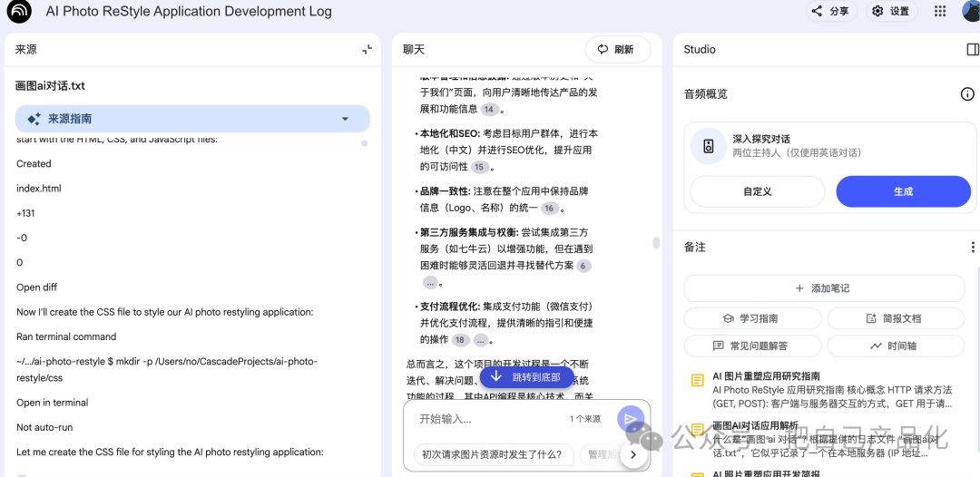The width and height of the screenshot is (980, 477).
Task: Click 添加笔记 add note button
Action: click(824, 288)
